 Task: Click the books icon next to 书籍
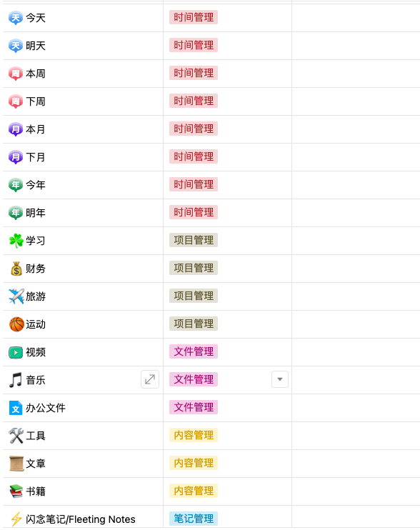pos(16,491)
